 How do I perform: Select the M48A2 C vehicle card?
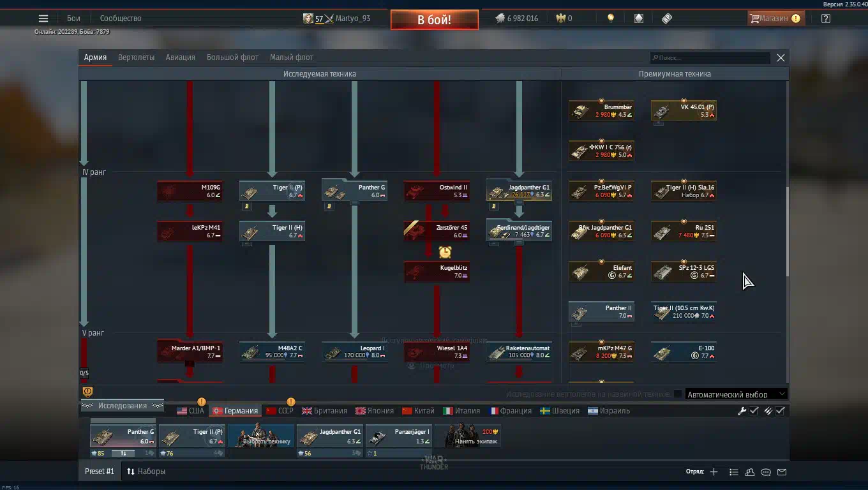(x=273, y=352)
